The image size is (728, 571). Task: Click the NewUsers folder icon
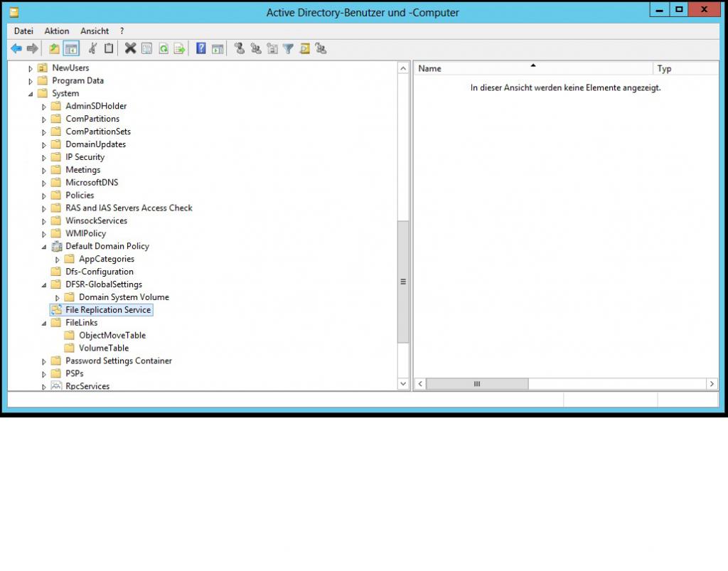click(x=43, y=68)
